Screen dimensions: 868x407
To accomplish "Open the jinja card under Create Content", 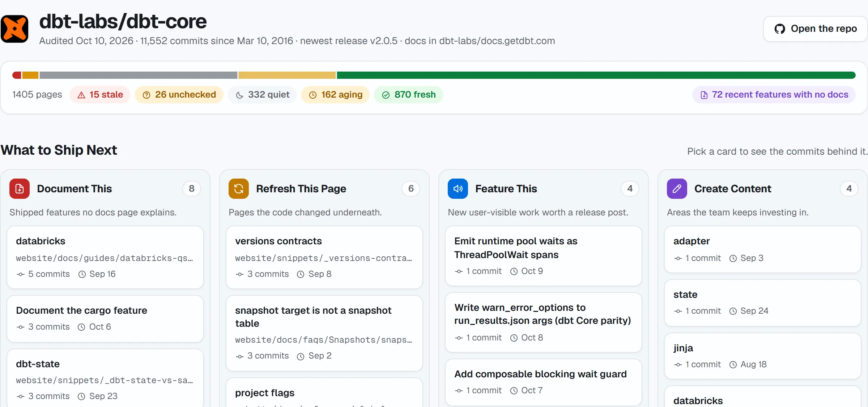I will [x=763, y=356].
